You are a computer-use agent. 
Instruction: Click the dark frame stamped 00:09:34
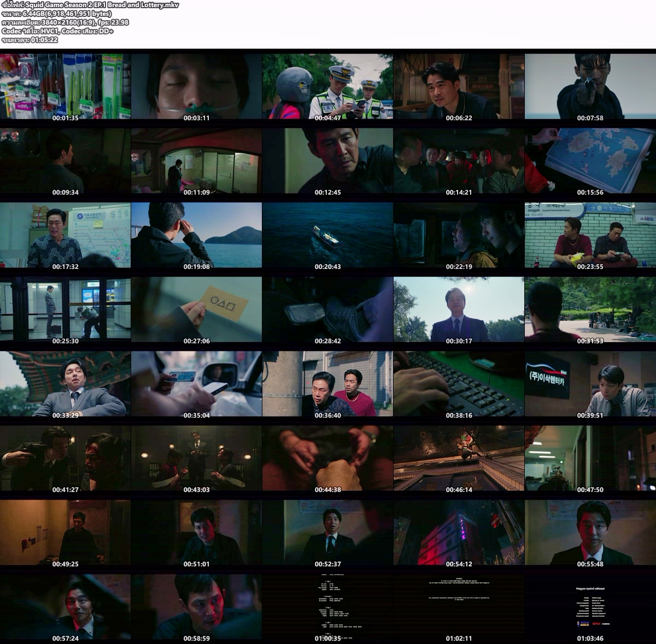[x=66, y=161]
